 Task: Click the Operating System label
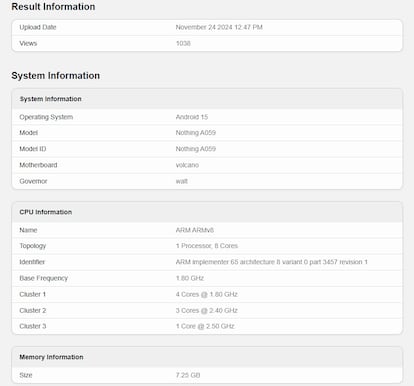click(x=46, y=117)
